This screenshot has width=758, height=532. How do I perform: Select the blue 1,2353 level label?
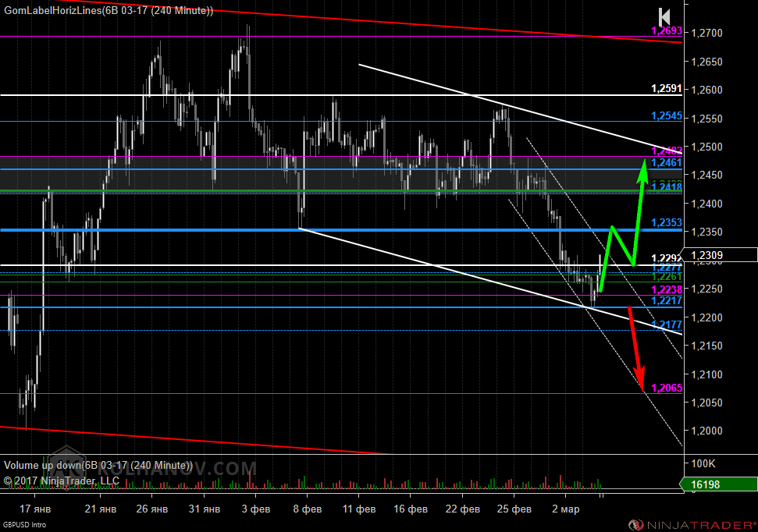pos(667,223)
